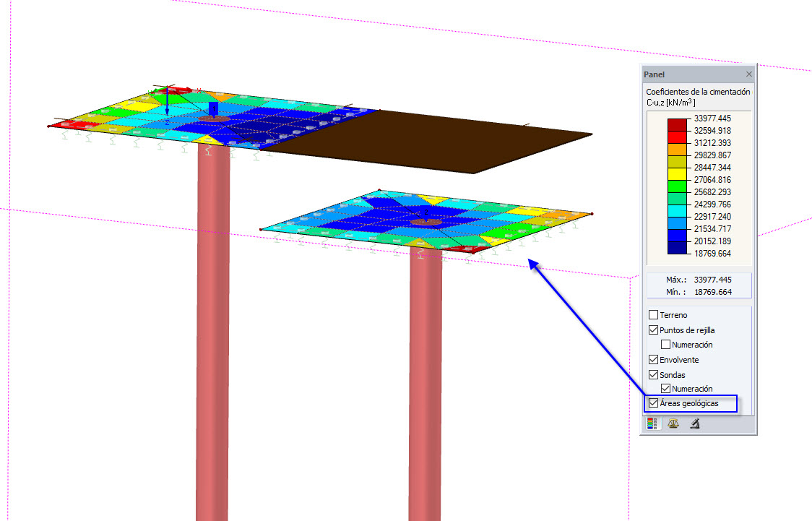The image size is (812, 521).
Task: Uncheck the Envolvente option
Action: [x=654, y=359]
